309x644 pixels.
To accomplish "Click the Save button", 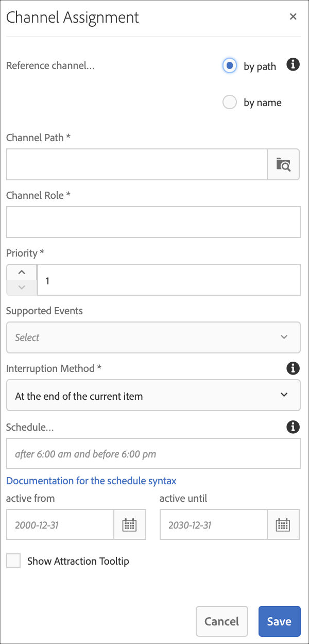I will [279, 621].
